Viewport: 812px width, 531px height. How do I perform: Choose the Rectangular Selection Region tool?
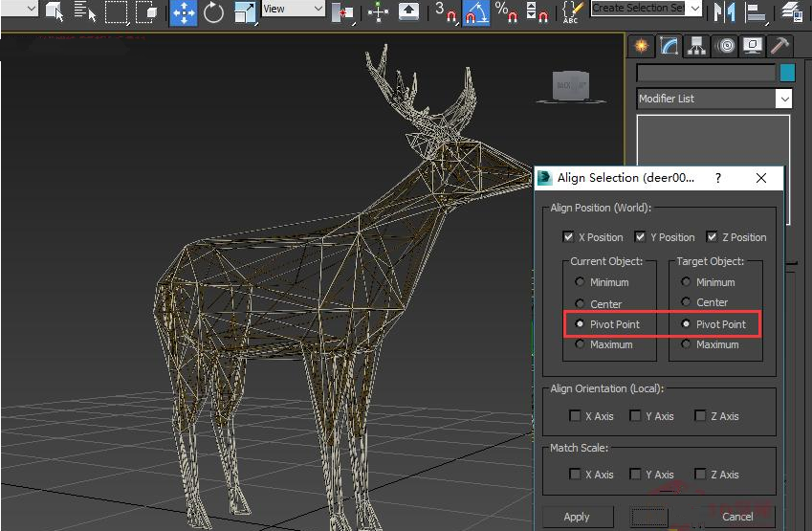[116, 11]
